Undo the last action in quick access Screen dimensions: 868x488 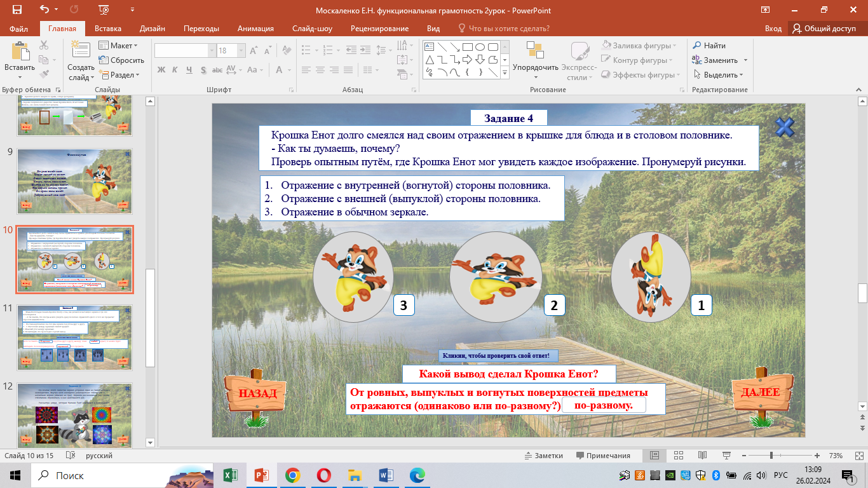click(x=44, y=10)
